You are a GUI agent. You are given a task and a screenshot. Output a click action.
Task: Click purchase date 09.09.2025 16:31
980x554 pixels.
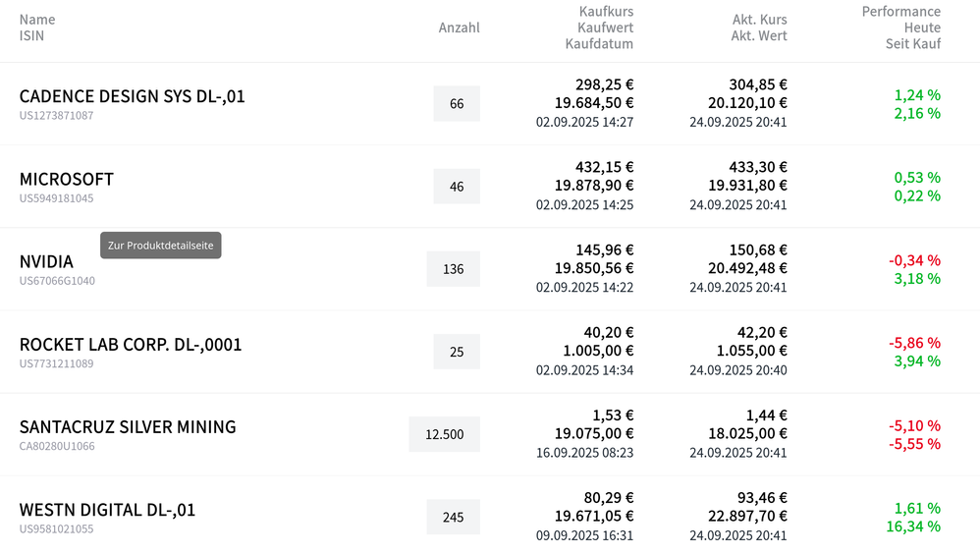coord(584,536)
